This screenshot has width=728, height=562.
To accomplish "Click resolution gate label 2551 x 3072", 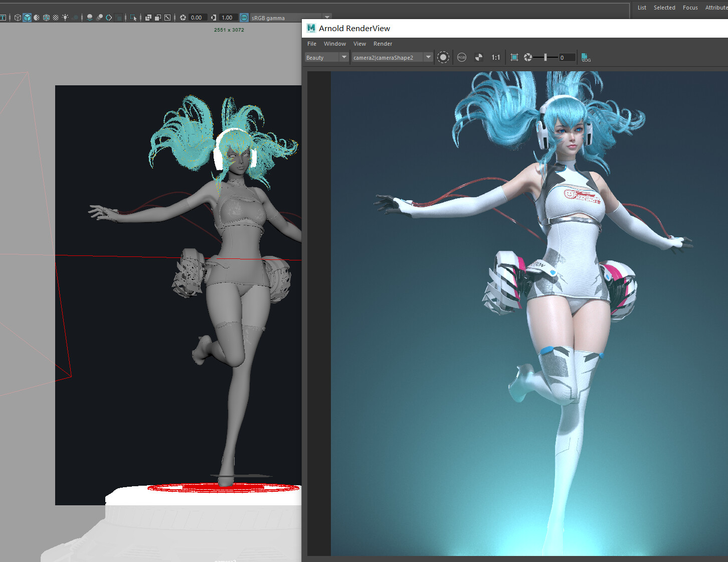I will click(229, 30).
